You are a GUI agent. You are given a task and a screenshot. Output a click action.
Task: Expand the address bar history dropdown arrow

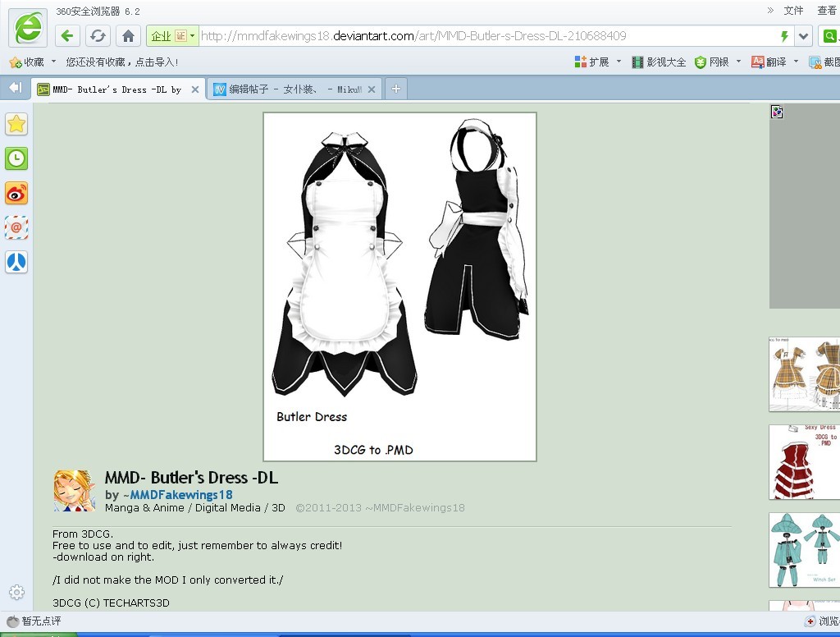[x=803, y=36]
